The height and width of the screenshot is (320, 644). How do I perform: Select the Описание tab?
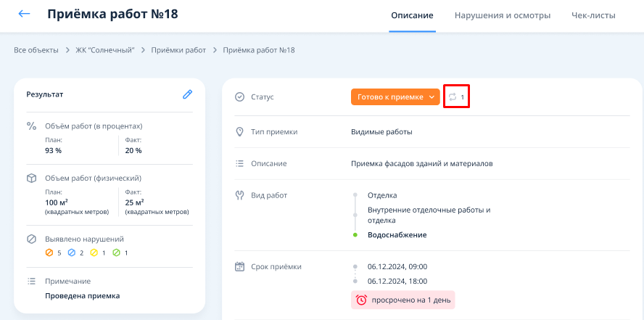pyautogui.click(x=412, y=15)
